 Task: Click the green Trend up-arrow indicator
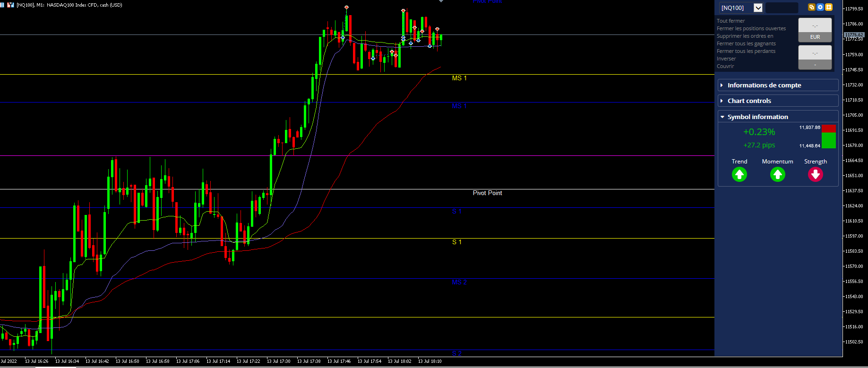739,175
